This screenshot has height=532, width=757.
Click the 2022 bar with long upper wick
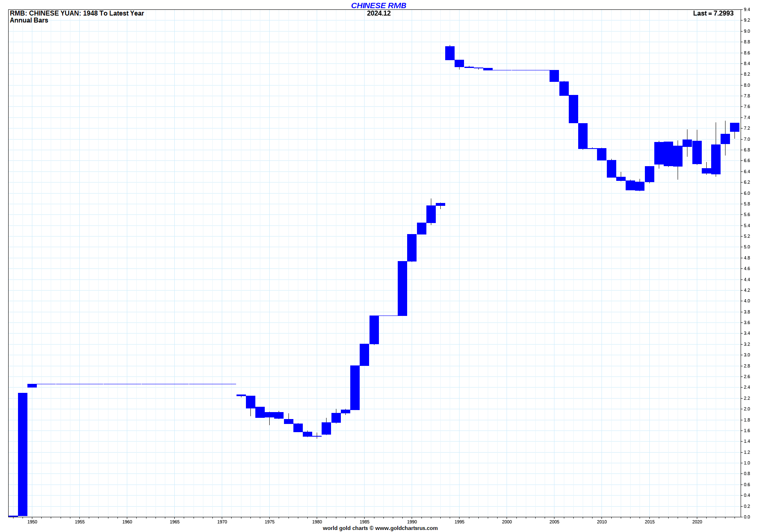[x=716, y=159]
